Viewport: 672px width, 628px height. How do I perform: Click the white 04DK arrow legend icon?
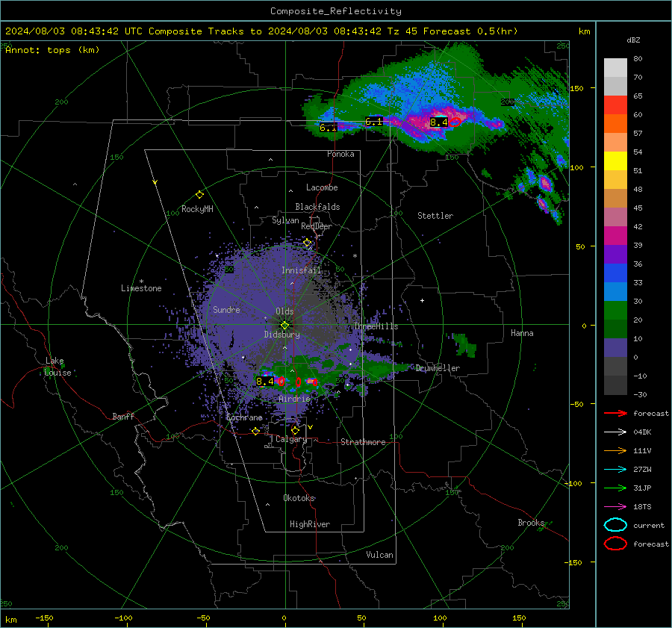pos(615,432)
